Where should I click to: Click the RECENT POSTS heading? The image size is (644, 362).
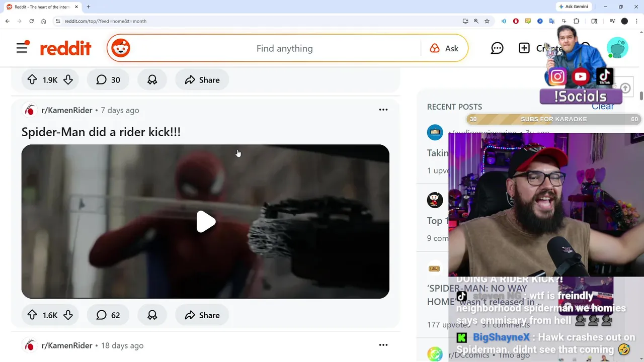click(x=454, y=107)
